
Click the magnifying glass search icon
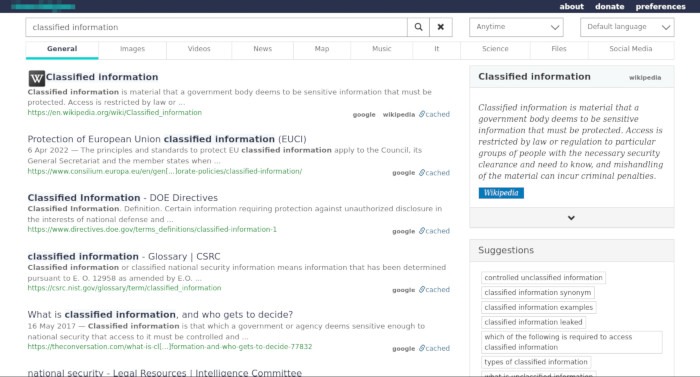(x=418, y=27)
